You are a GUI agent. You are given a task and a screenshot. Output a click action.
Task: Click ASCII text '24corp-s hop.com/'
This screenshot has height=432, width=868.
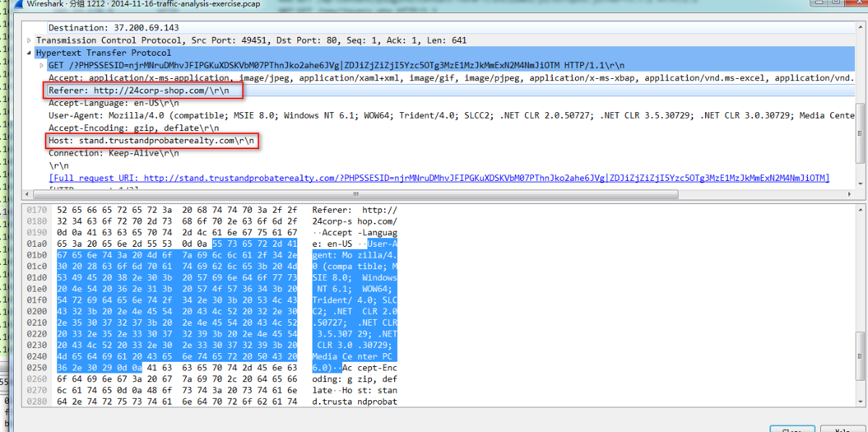[x=354, y=221]
